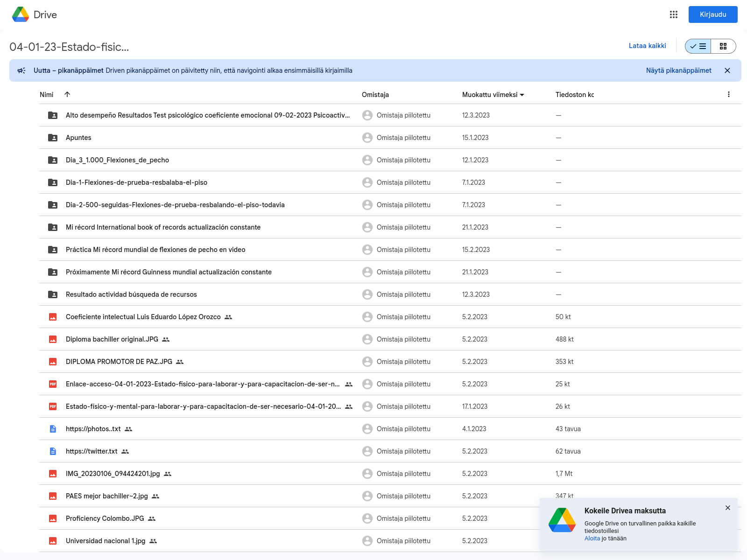Screen dimensions: 747x560
Task: Click Lataa kaikki download link
Action: pyautogui.click(x=647, y=46)
